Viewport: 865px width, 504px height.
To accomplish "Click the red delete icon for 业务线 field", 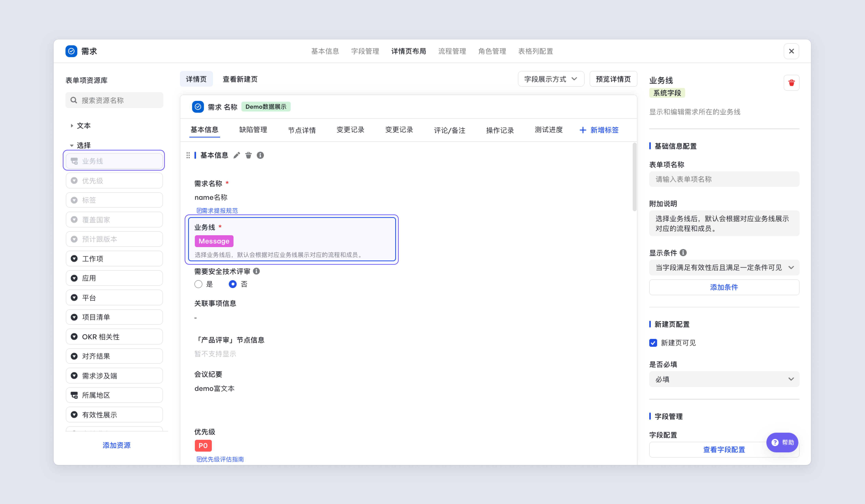I will point(792,83).
